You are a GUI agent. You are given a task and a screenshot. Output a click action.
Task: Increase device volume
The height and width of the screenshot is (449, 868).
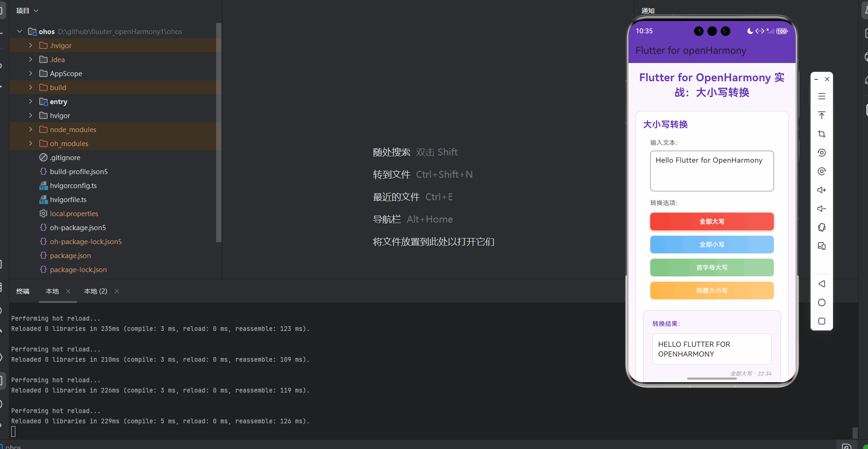tap(822, 190)
